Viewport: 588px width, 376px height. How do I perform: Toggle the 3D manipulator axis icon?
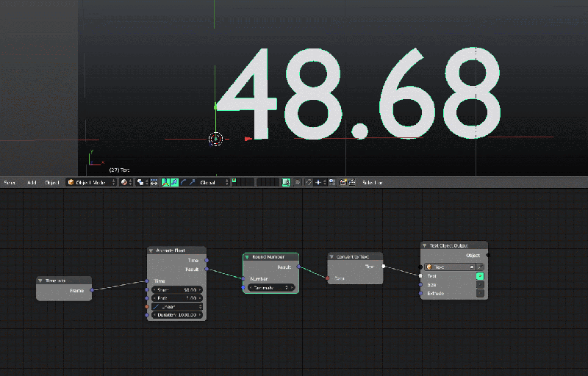[165, 182]
